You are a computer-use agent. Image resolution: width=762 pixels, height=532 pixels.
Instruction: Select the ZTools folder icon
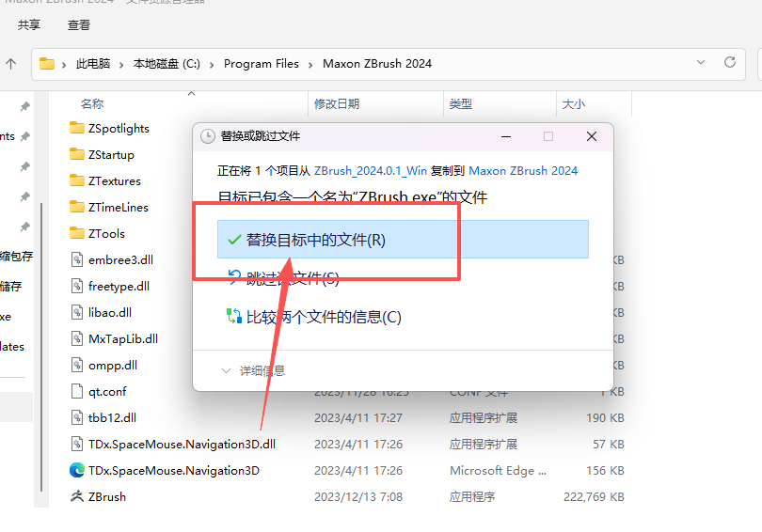[x=77, y=233]
